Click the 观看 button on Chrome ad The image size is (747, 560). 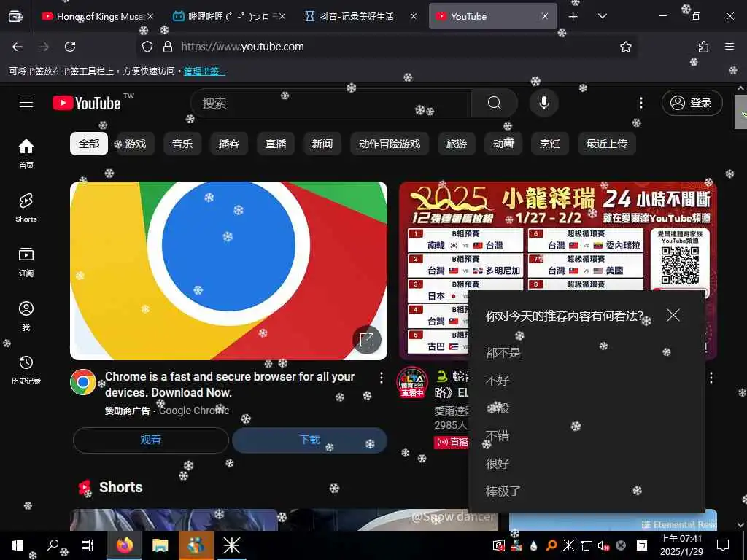pyautogui.click(x=150, y=440)
